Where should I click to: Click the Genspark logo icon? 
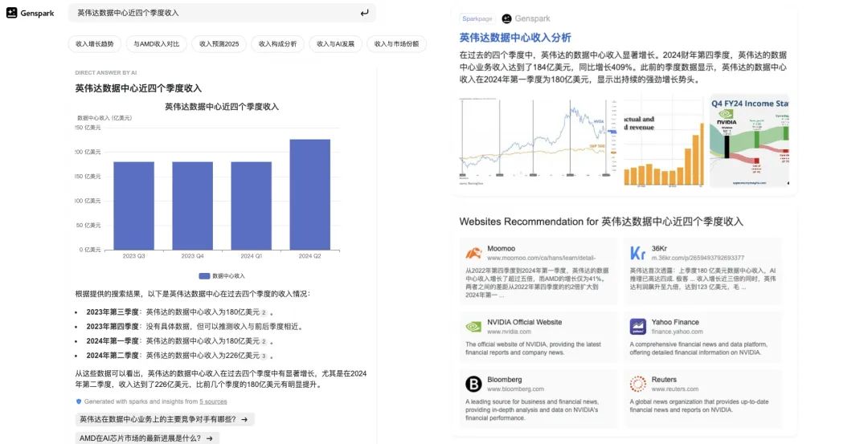[11, 13]
